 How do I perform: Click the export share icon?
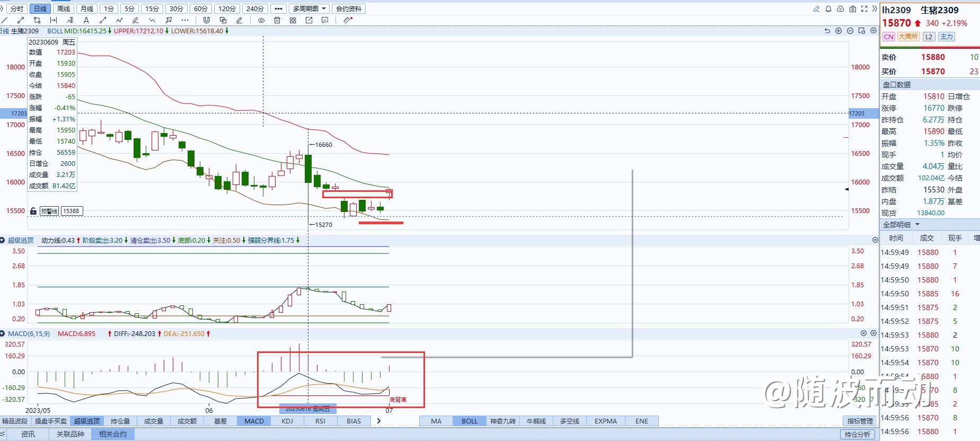coord(309,20)
